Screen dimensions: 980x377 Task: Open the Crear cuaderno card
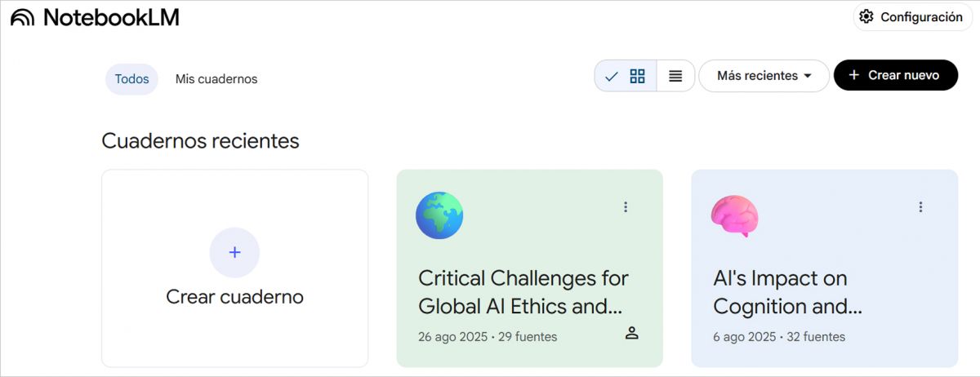click(234, 296)
